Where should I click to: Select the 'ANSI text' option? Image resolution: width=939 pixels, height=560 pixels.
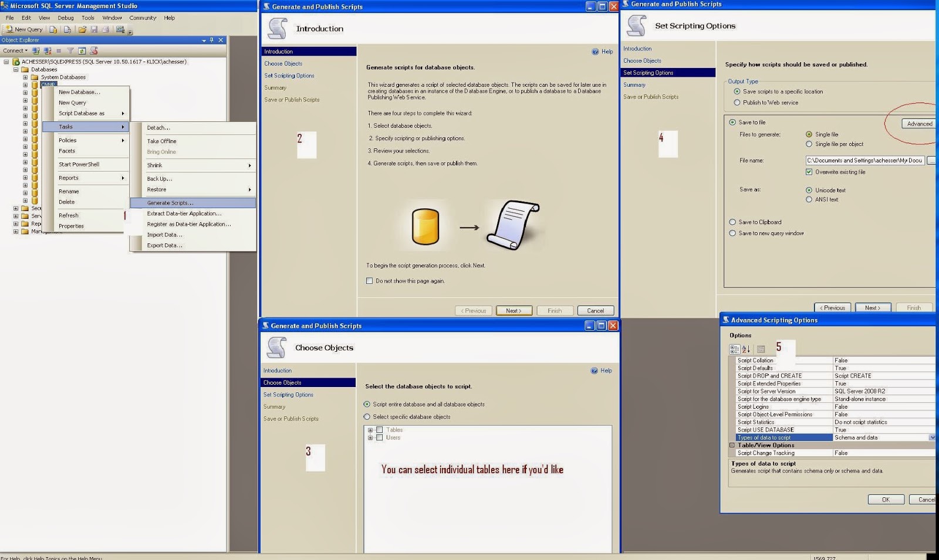pos(809,199)
